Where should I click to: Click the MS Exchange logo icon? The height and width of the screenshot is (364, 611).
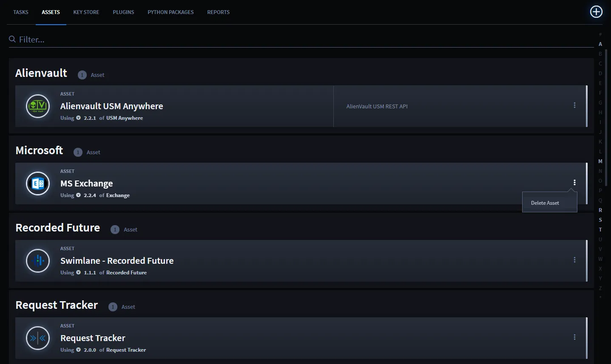click(x=38, y=183)
